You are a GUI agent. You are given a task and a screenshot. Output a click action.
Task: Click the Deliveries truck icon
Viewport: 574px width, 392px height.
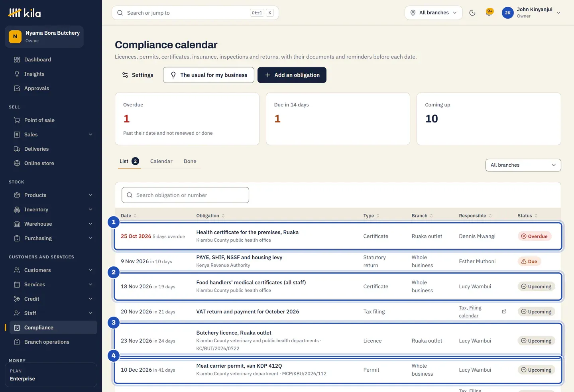pos(17,149)
